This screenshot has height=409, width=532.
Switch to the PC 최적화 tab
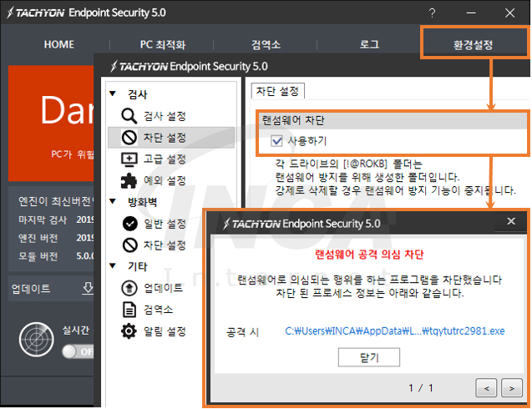pos(163,44)
